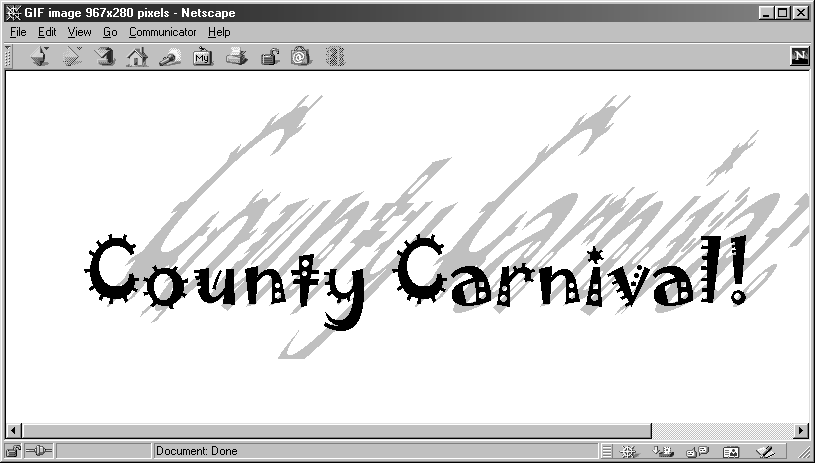Click the Shop bag toolbar icon
The width and height of the screenshot is (815, 463).
[x=300, y=57]
